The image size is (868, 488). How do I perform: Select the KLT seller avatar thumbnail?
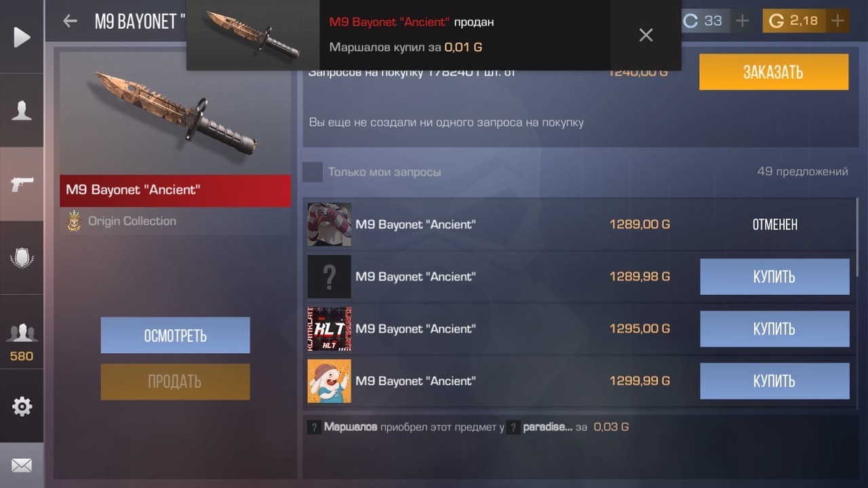coord(330,329)
